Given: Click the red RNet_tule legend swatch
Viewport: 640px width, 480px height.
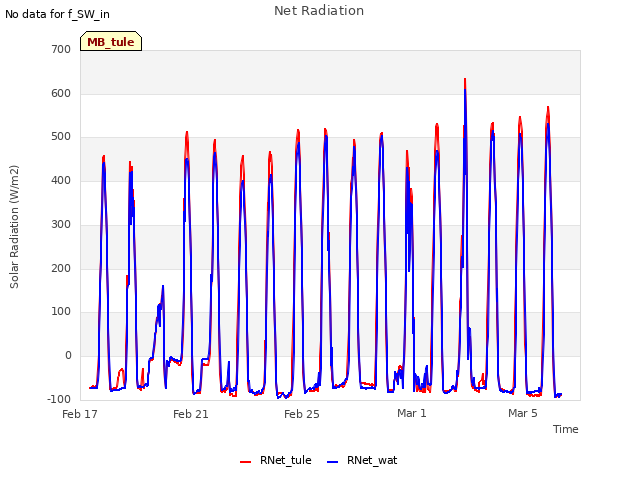Looking at the screenshot, I should [245, 462].
